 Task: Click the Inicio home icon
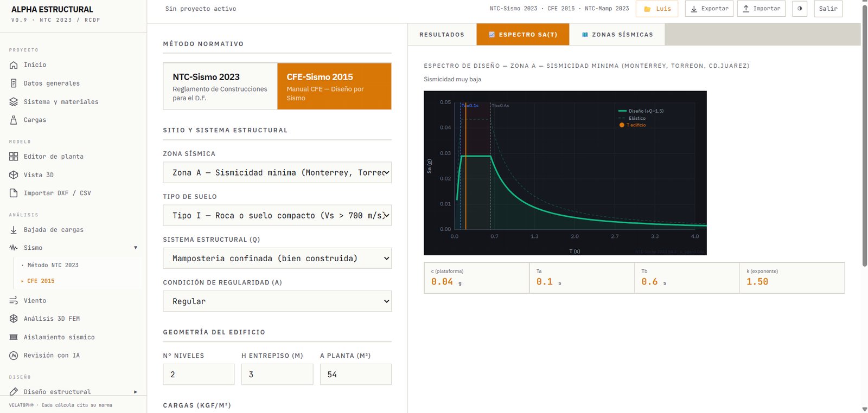14,65
